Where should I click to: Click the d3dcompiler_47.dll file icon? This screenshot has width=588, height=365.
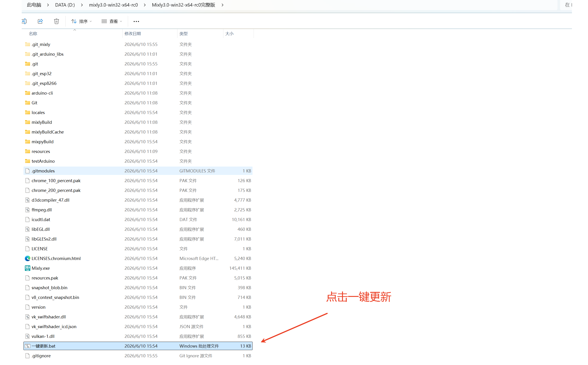coord(28,200)
